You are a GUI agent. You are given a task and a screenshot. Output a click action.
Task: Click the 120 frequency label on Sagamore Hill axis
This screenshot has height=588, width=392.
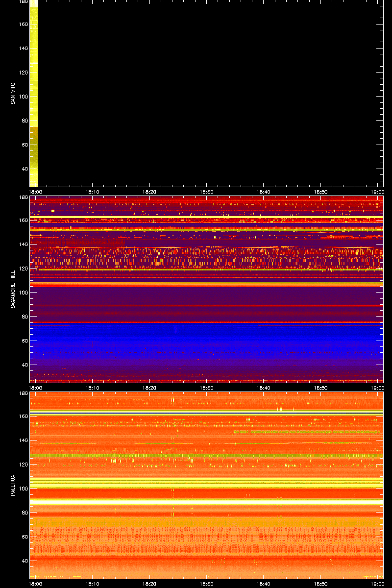coord(23,269)
